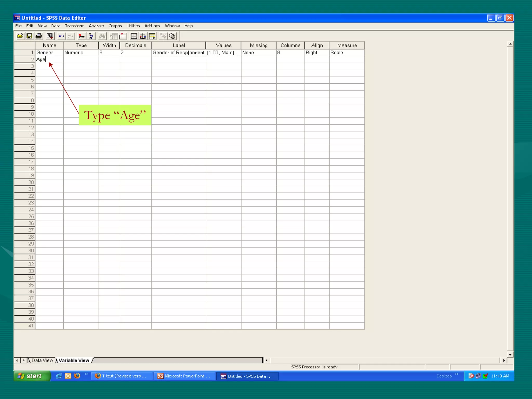The height and width of the screenshot is (399, 532).
Task: Click the Split File toolbar icon
Action: click(x=134, y=36)
